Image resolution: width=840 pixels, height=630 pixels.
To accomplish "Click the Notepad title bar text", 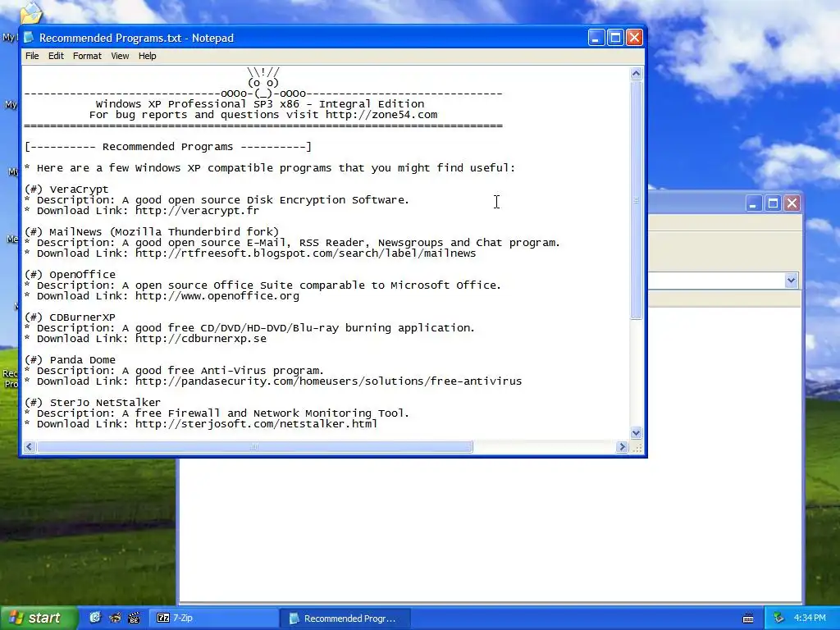I will [x=137, y=38].
